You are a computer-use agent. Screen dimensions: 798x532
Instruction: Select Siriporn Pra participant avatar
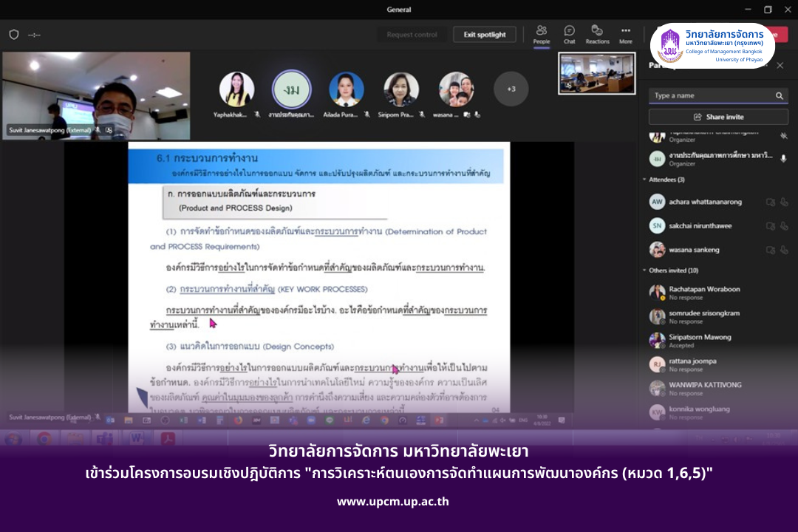click(x=401, y=89)
